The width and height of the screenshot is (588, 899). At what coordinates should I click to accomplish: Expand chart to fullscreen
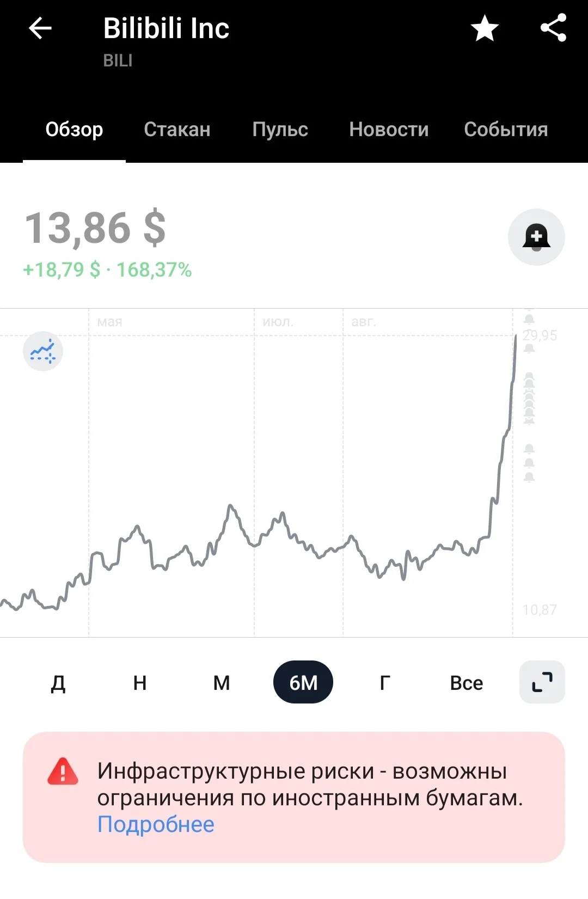(542, 682)
